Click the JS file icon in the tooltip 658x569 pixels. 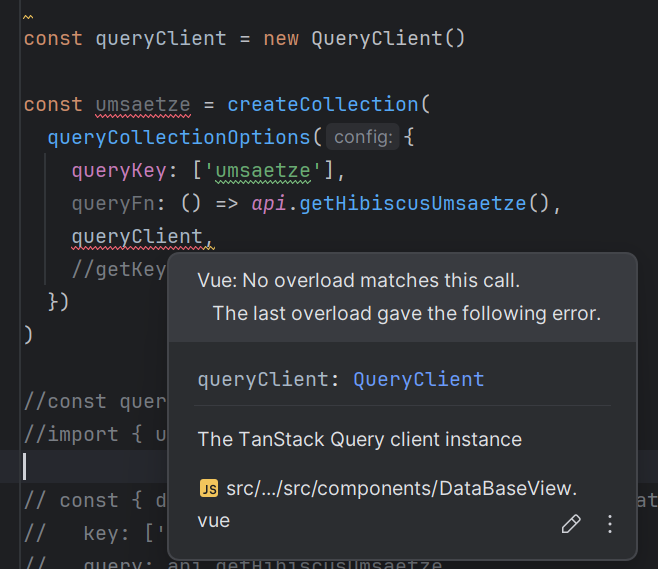(209, 488)
